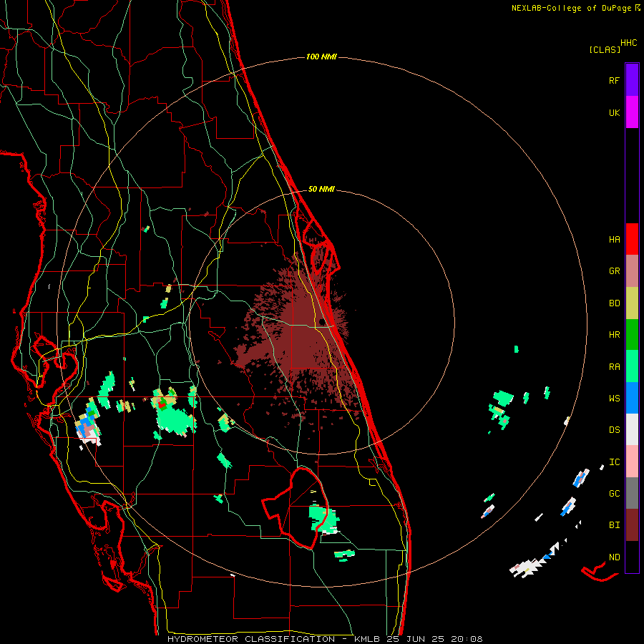Viewport: 644px width, 644px height.
Task: Pick the mint green RA legend swatch
Action: point(632,366)
